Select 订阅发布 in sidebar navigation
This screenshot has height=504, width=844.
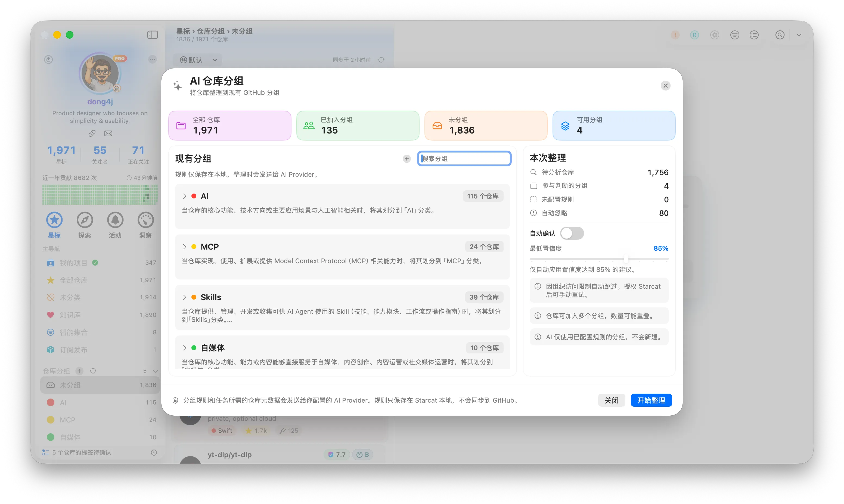(x=100, y=350)
